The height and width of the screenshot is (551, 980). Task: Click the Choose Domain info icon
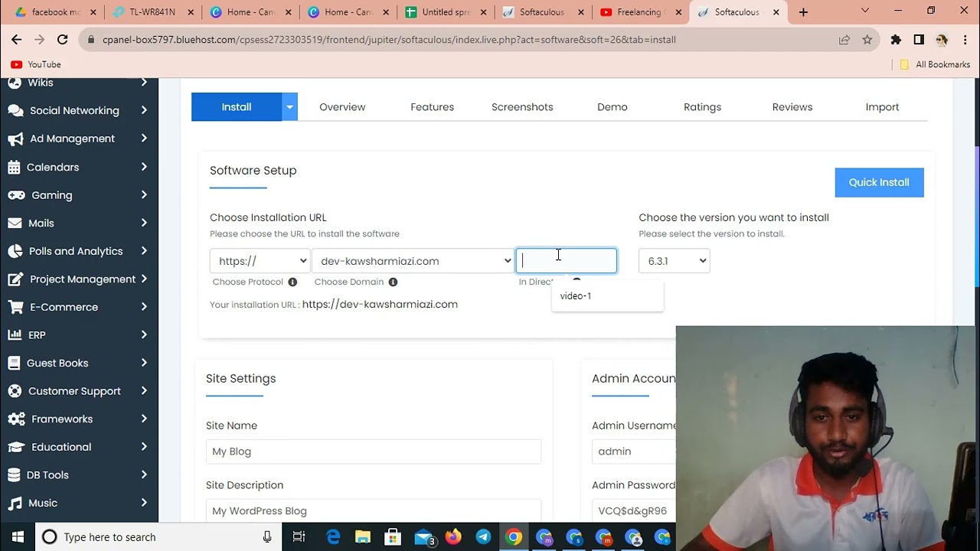point(393,282)
